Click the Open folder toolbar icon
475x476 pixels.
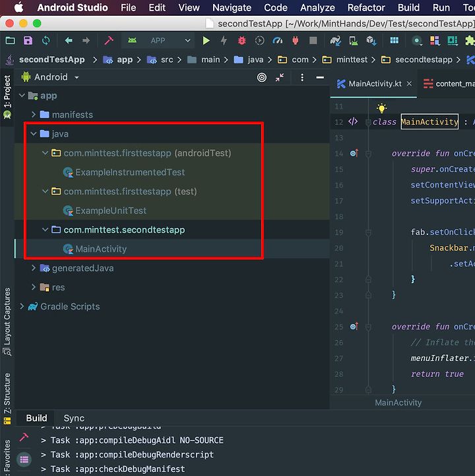pyautogui.click(x=10, y=40)
